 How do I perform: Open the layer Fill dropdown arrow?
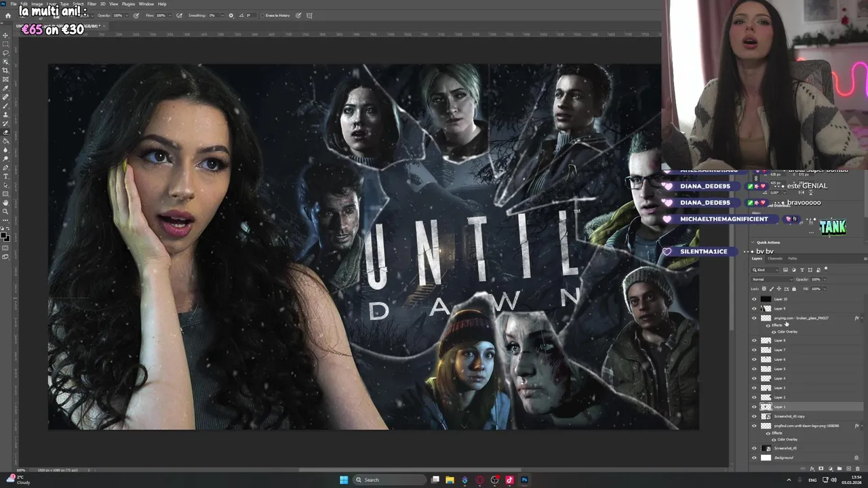click(x=825, y=289)
